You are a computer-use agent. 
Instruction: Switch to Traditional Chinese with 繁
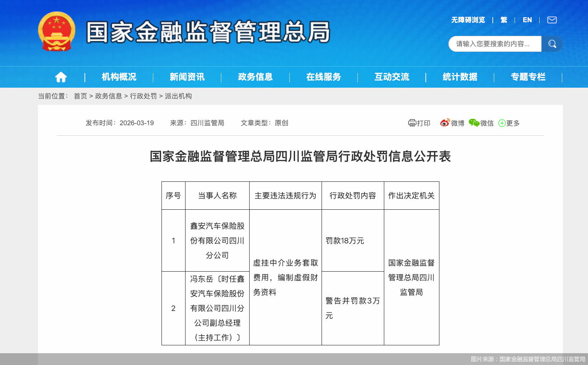[x=503, y=20]
